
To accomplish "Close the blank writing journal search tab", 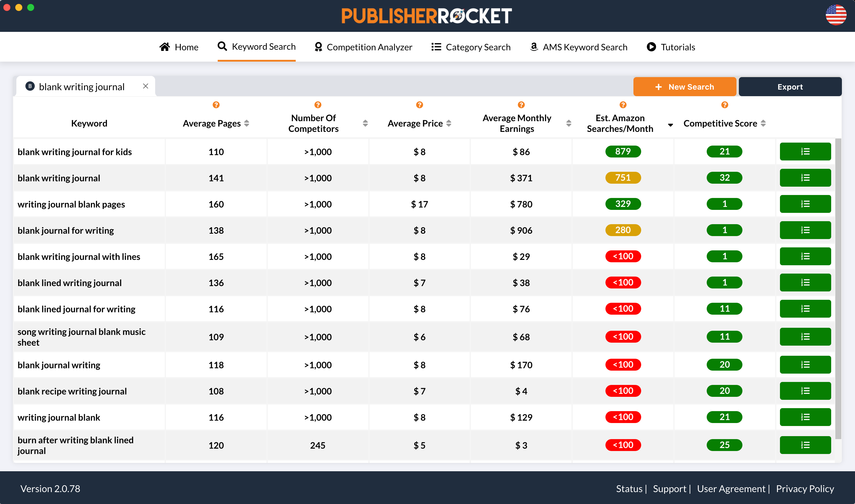I will pos(146,86).
